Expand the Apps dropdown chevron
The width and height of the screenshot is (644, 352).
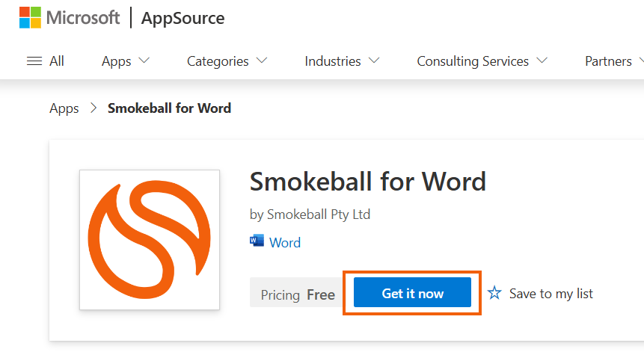coord(144,61)
